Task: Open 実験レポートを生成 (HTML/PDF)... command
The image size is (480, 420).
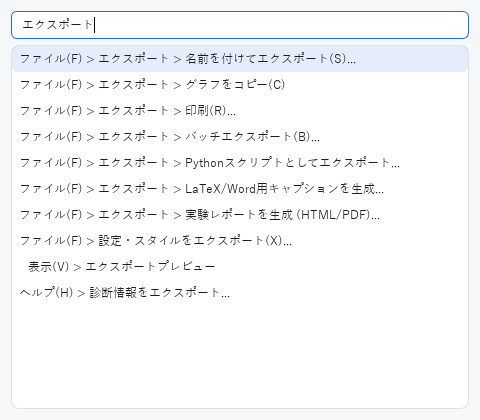Action: 240,215
